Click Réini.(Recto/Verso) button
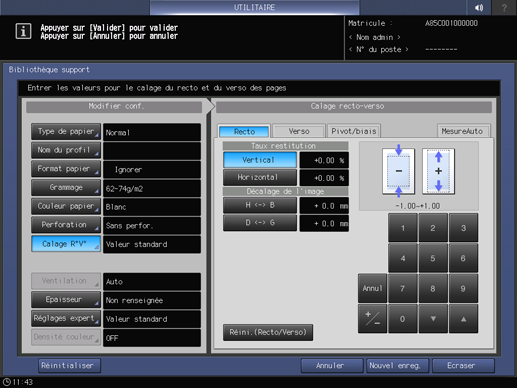Viewport: 517px width, 388px height. pyautogui.click(x=268, y=332)
